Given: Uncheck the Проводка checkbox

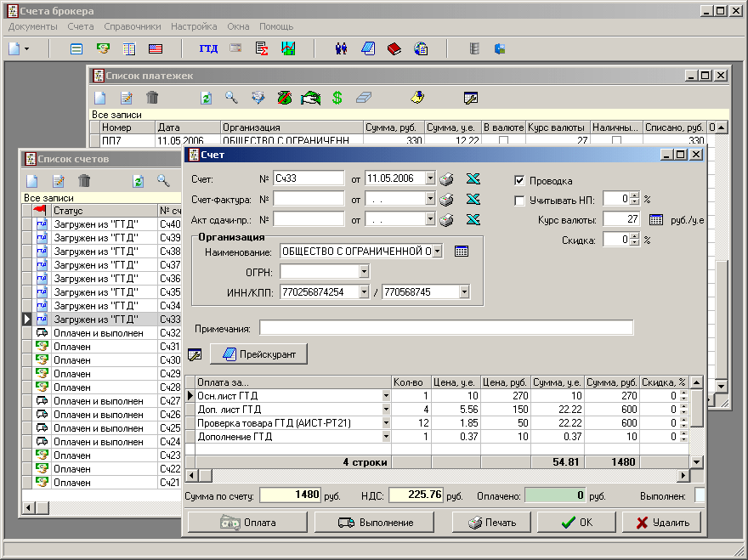Looking at the screenshot, I should tap(520, 181).
